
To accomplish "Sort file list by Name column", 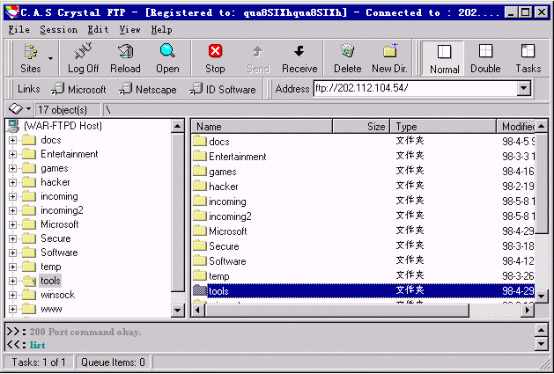I will 261,126.
